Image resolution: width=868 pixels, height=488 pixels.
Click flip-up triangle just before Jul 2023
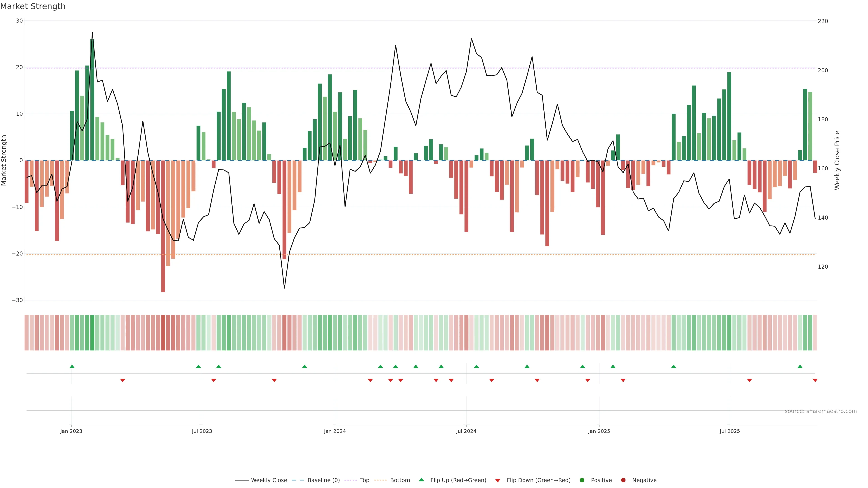(198, 366)
